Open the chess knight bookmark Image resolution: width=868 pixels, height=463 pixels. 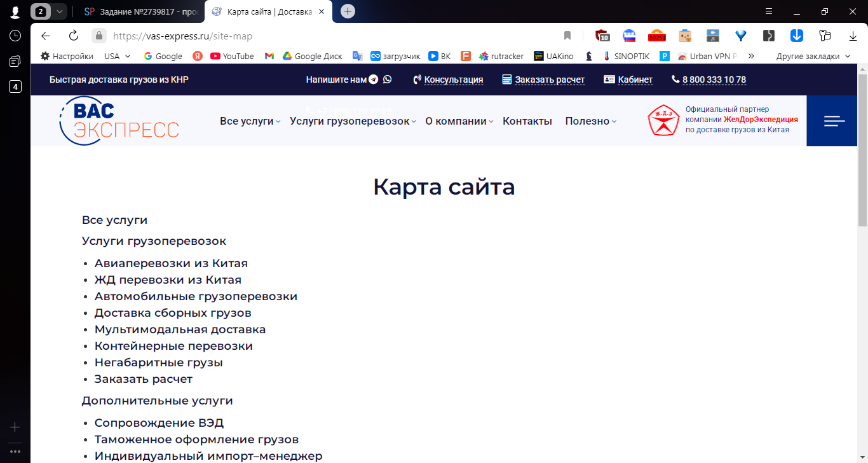pos(589,56)
